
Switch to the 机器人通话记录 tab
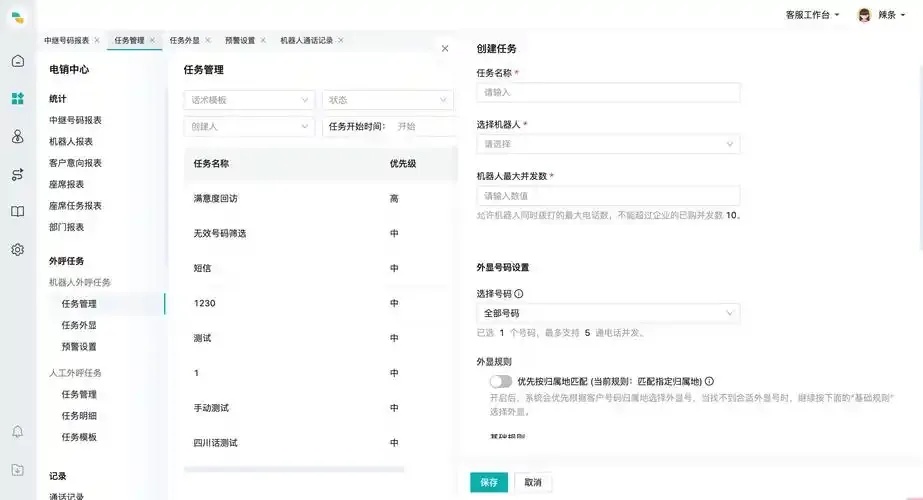[306, 40]
